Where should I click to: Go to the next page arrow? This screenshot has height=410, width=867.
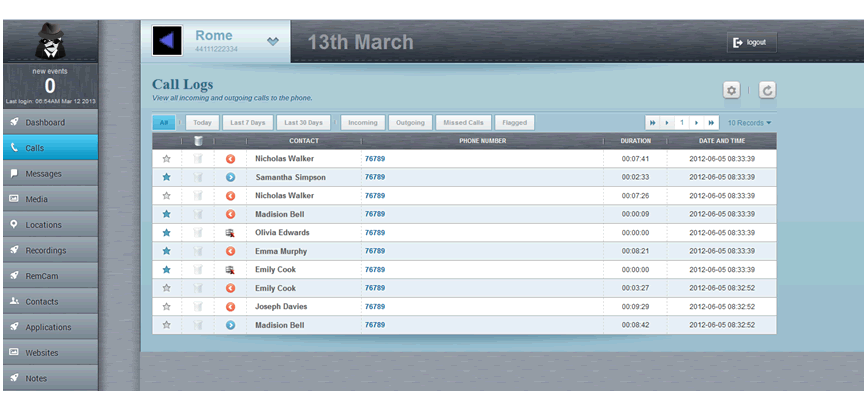(697, 122)
